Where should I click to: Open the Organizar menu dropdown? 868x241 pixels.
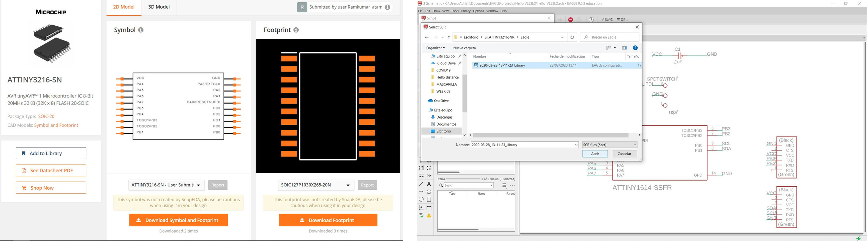435,48
